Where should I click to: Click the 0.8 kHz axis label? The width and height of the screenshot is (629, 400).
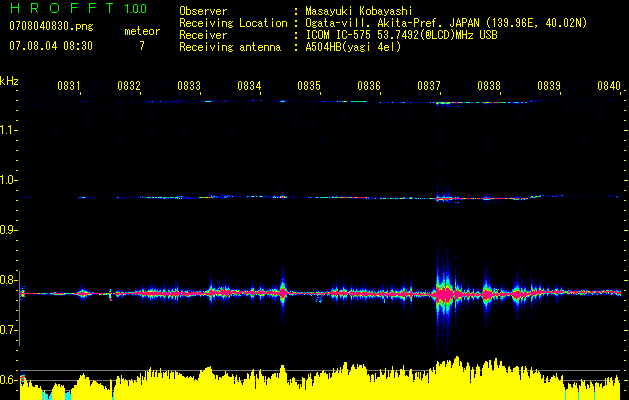pos(7,280)
